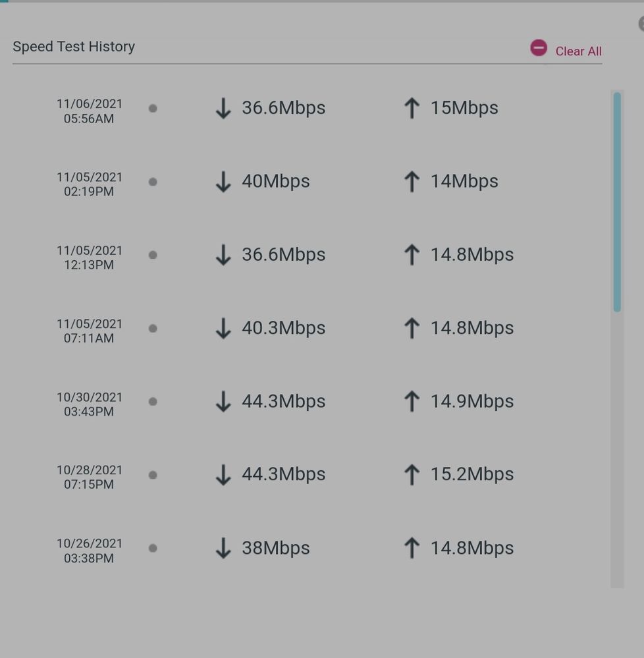Click the 14.8Mbps upload result for 11/05/2021 12:13PM
The width and height of the screenshot is (644, 658).
click(472, 255)
